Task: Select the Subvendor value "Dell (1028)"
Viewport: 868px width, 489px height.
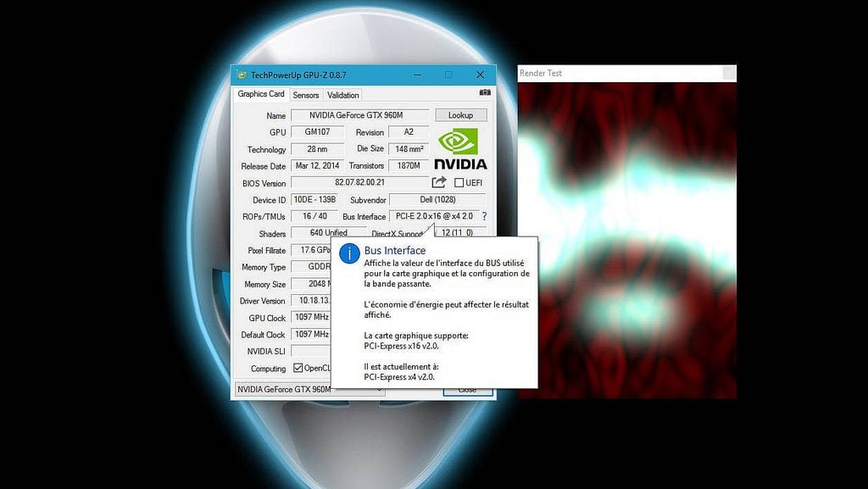Action: pos(437,199)
